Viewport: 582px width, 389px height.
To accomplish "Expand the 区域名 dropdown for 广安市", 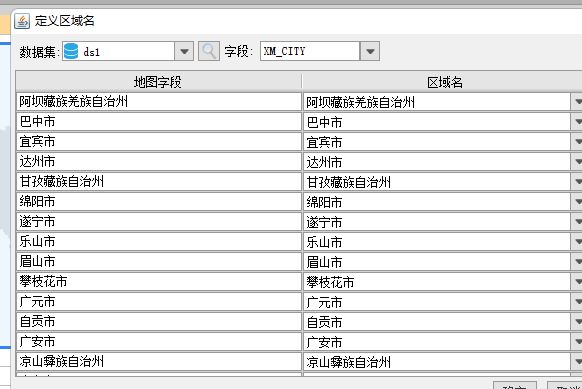I will tap(577, 342).
